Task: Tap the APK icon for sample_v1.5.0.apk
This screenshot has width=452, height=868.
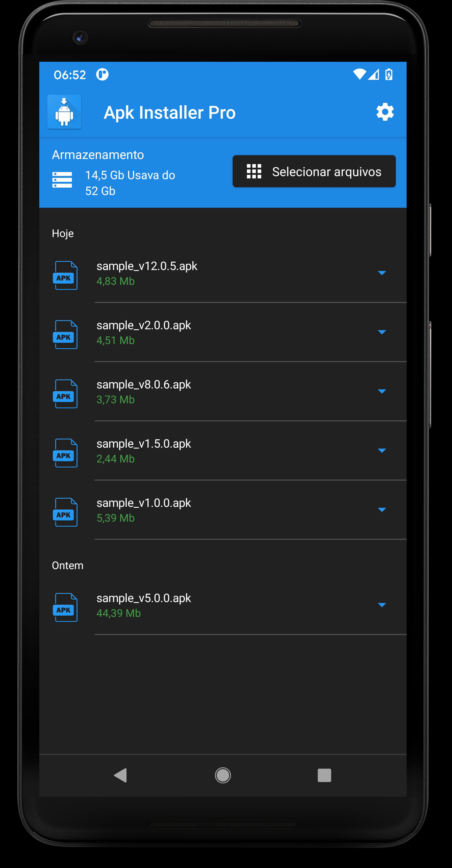Action: pos(65,453)
